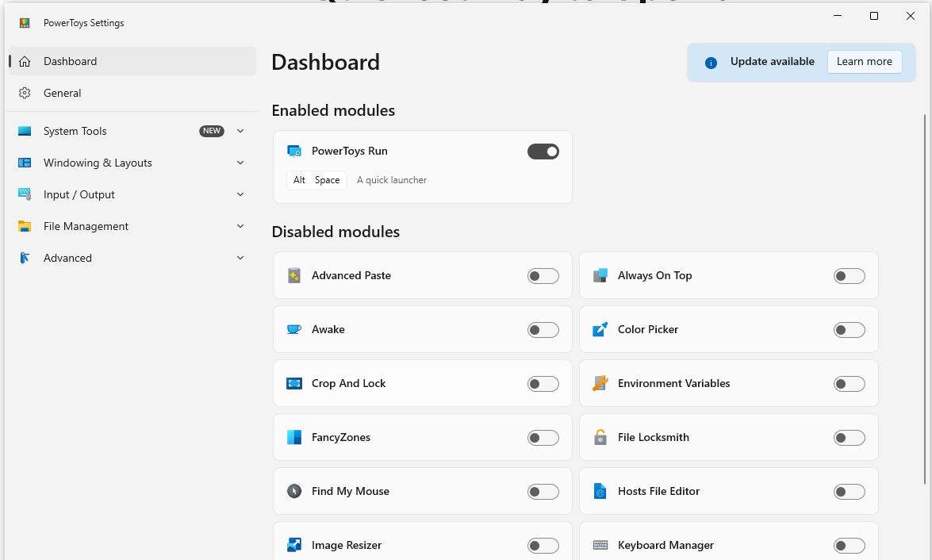Click the Advanced Paste module icon

[294, 275]
